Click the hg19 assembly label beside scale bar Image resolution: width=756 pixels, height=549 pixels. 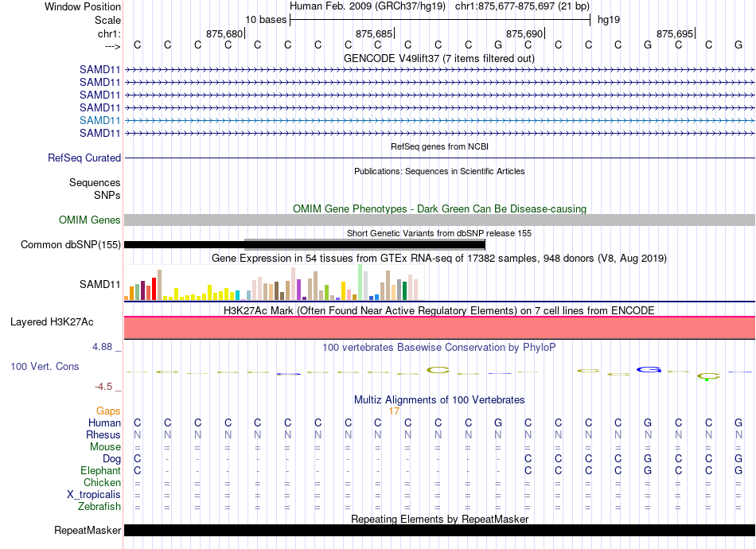click(x=609, y=20)
